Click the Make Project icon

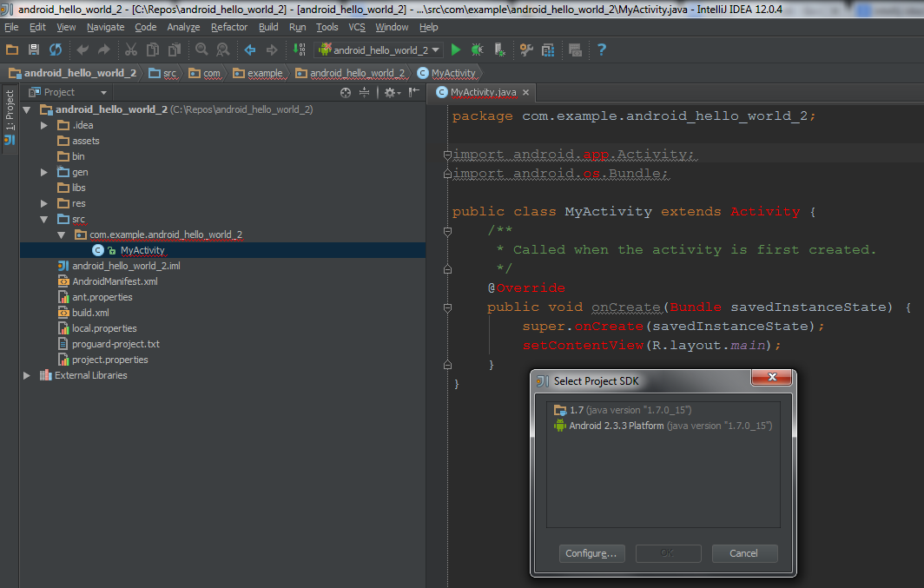300,50
